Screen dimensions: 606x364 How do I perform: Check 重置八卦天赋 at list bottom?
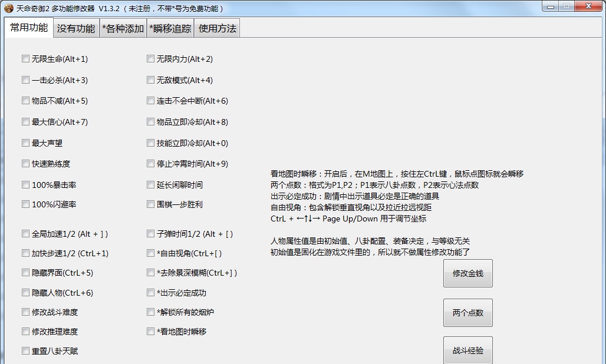[25, 350]
